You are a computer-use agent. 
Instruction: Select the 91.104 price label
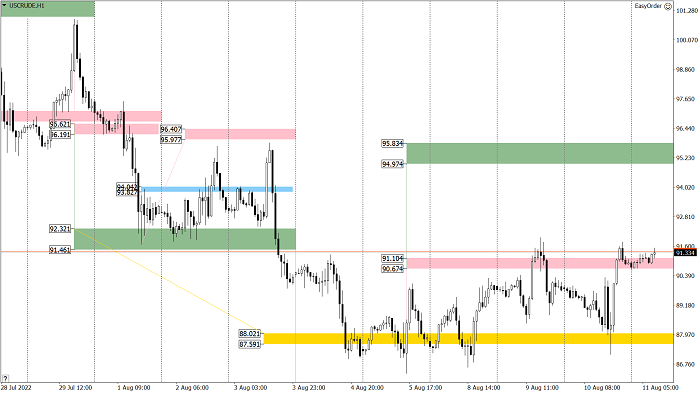[392, 258]
